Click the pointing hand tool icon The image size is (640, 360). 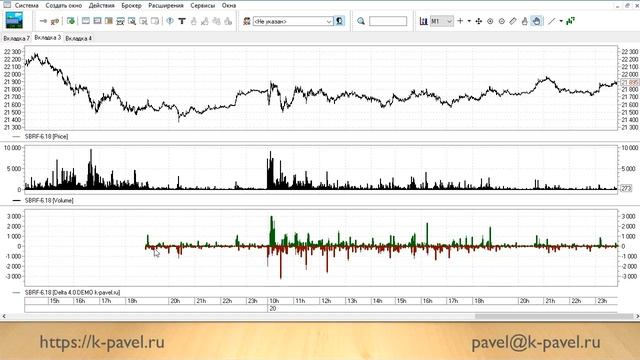(525, 21)
